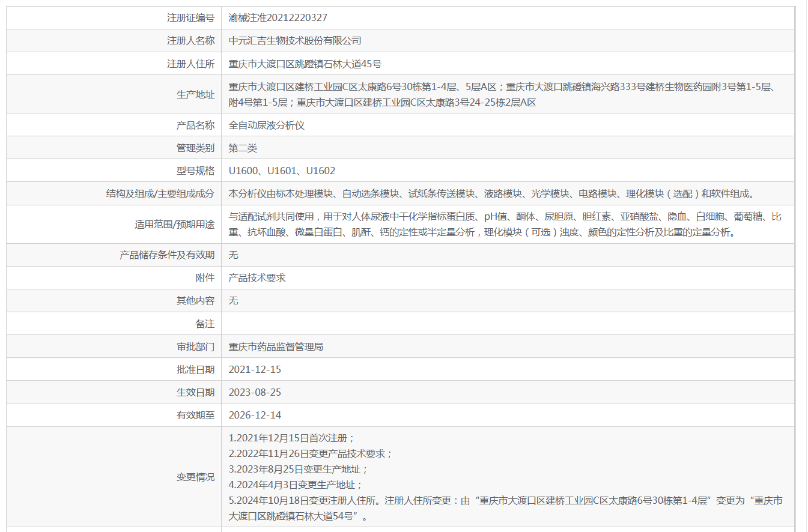
Task: Select attachment value 产品技术要求
Action: pyautogui.click(x=257, y=278)
